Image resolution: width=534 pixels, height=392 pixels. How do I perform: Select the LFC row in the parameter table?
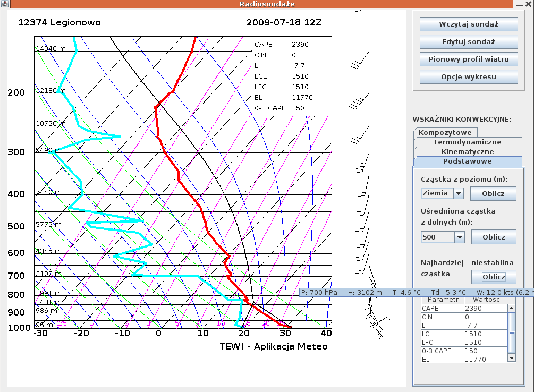coord(464,342)
